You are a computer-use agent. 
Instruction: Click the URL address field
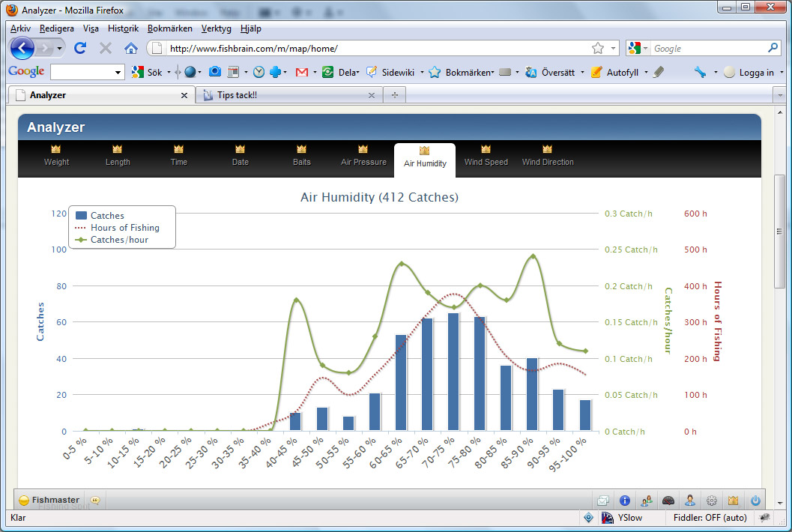[x=375, y=48]
